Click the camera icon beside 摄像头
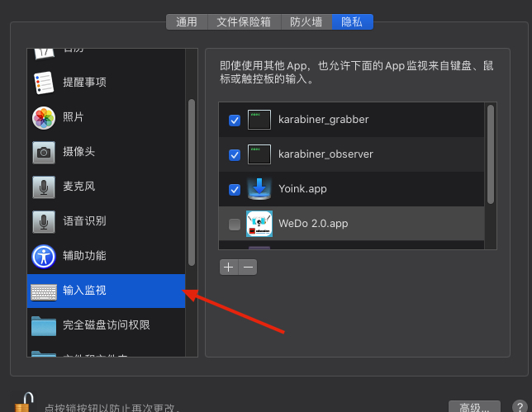532x412 pixels. point(44,153)
